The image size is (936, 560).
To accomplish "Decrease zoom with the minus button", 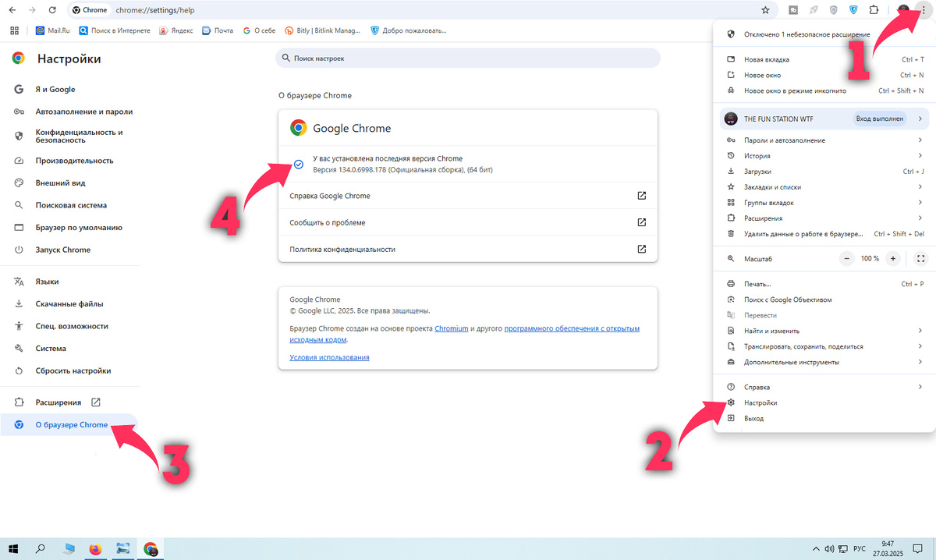I will 847,258.
